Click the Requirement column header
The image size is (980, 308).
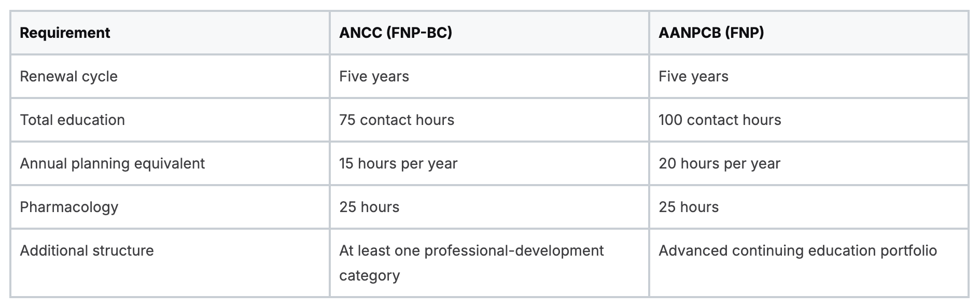[65, 33]
